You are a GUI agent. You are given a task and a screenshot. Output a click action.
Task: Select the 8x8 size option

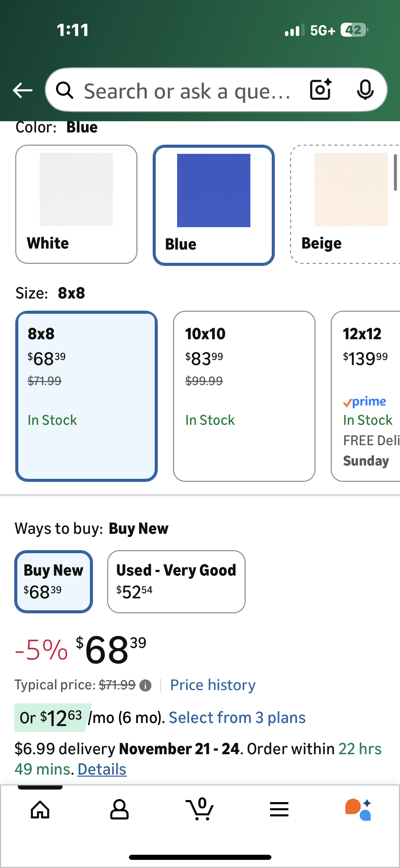86,396
